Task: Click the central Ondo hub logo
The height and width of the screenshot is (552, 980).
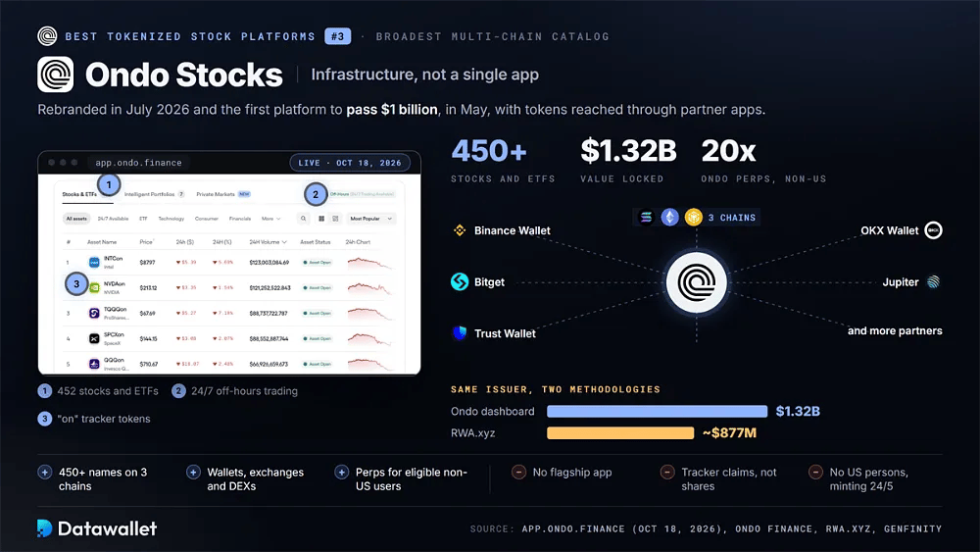Action: point(696,282)
